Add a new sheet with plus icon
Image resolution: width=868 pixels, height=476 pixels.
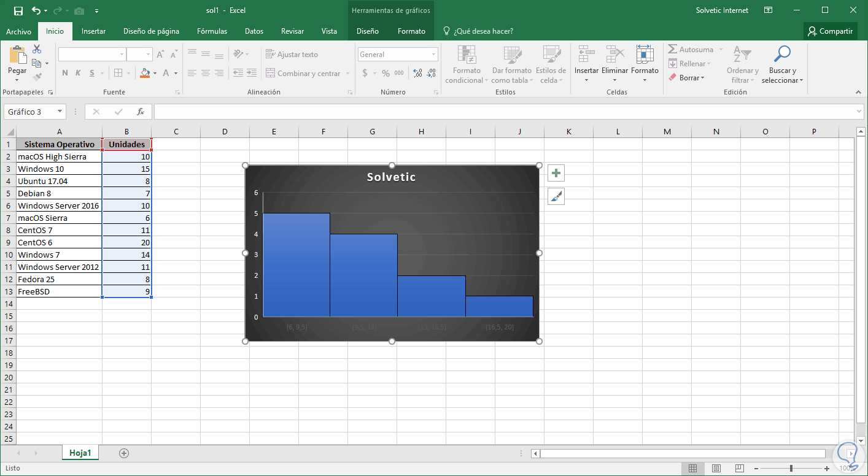124,453
